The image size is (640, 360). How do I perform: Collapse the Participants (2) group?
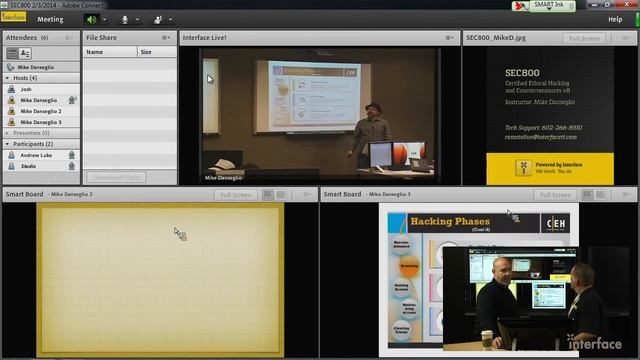point(7,144)
